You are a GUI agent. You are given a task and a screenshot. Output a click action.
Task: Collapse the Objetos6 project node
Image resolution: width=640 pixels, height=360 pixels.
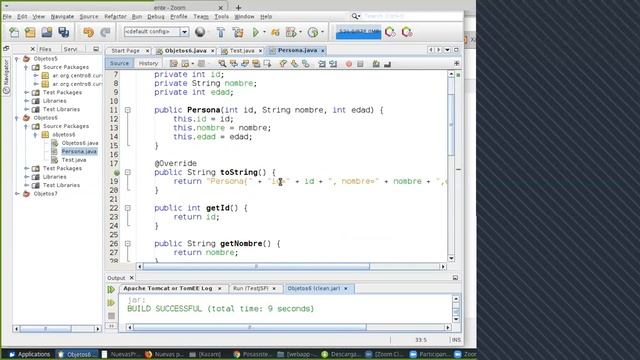click(x=17, y=118)
